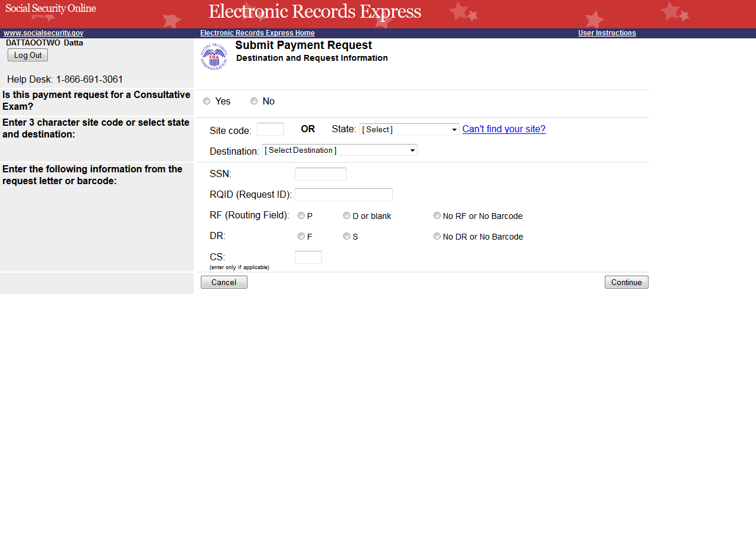This screenshot has height=543, width=756.
Task: Select No DR or No Barcode
Action: click(x=437, y=236)
